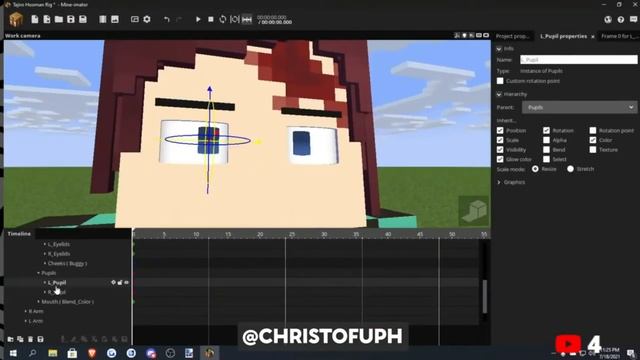
Task: Collapse the Hierarchy section
Action: point(499,94)
